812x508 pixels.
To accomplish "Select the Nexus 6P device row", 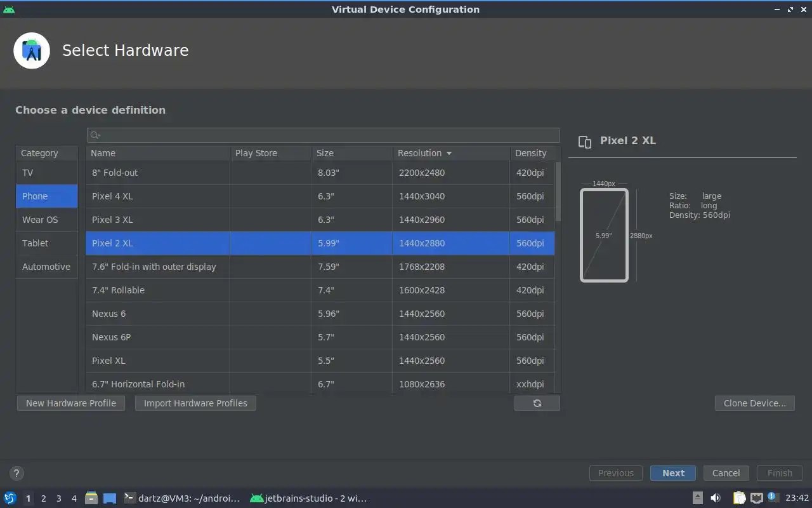I will point(320,337).
